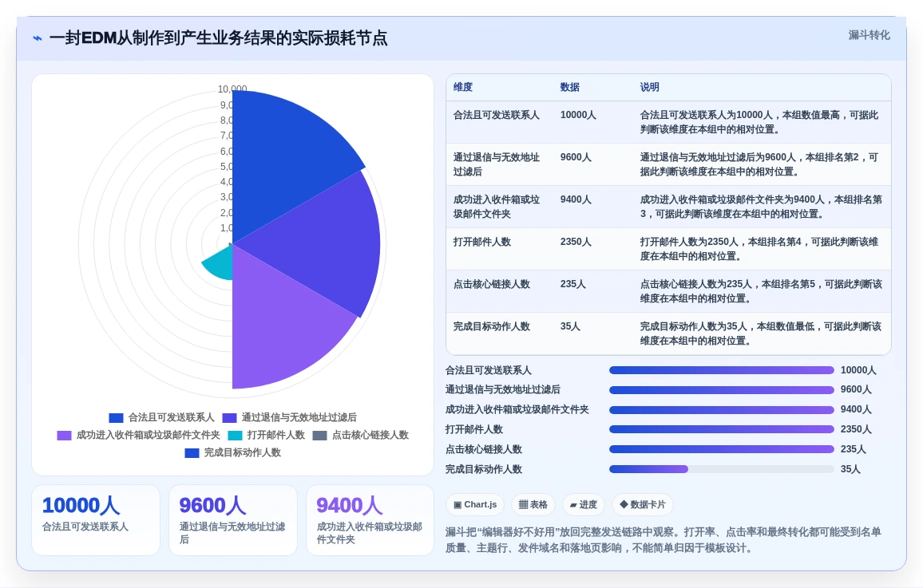Click the 35人 value beside the progress bar
Viewport: 923px width, 588px height.
point(850,469)
